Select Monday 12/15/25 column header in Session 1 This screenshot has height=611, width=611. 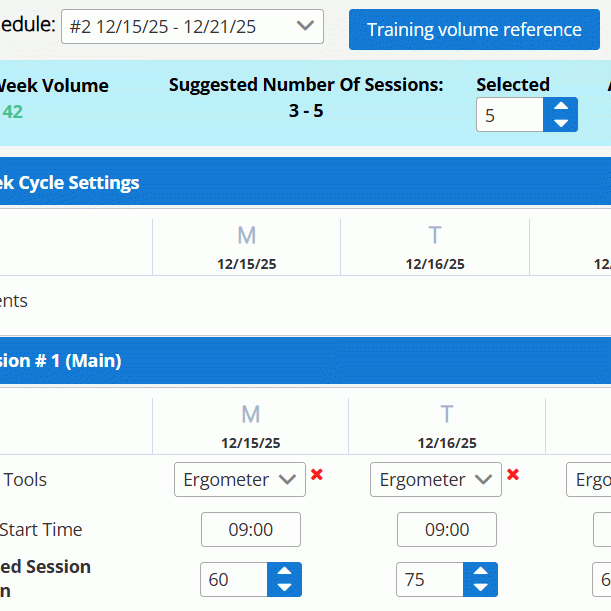(x=250, y=425)
